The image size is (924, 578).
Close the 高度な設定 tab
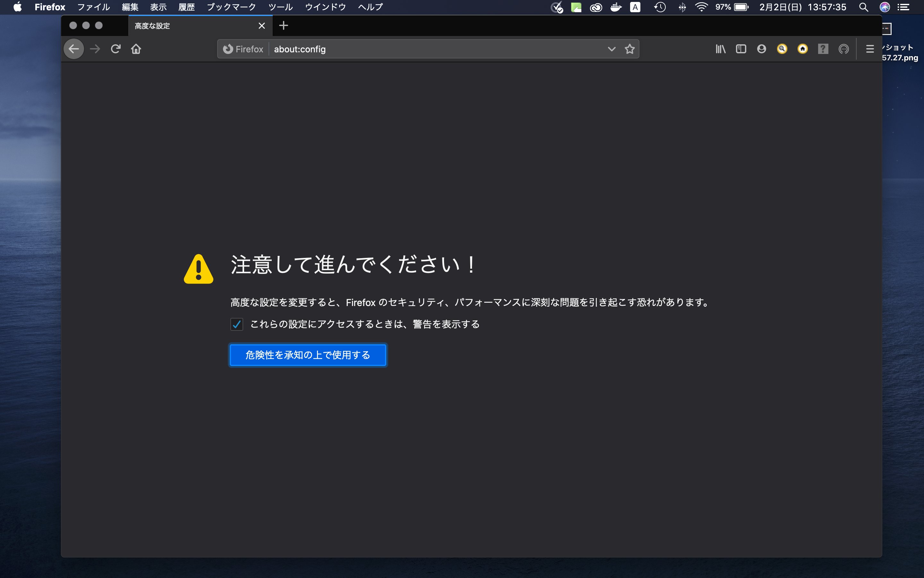[261, 26]
